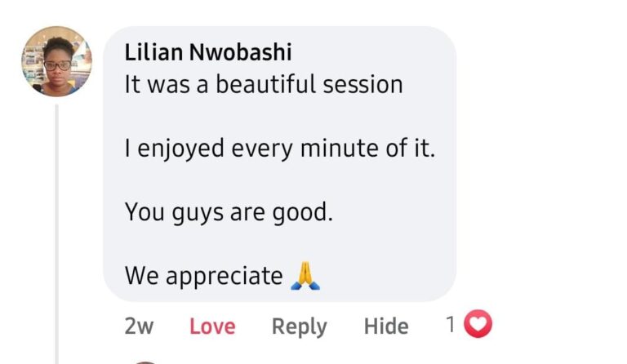This screenshot has height=364, width=627.
Task: Select the line 'I enjoyed every minute of it.'
Action: (x=279, y=149)
